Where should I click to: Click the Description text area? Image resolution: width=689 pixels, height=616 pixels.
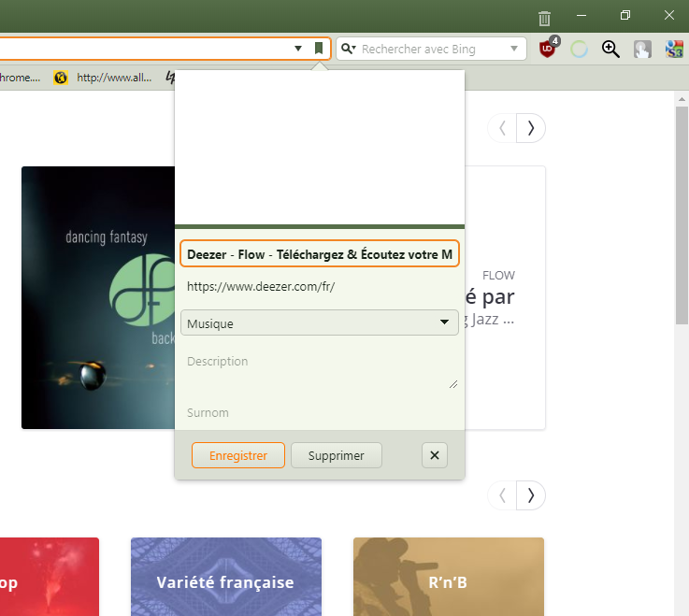320,369
